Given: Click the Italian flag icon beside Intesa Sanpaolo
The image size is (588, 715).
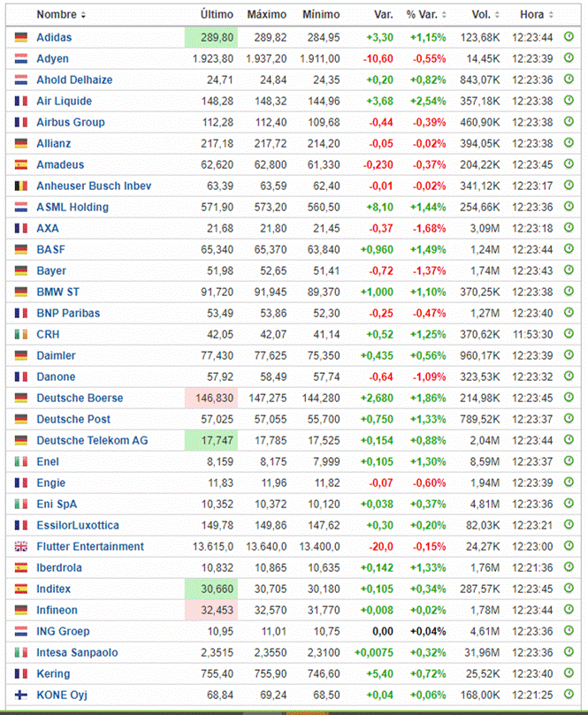Looking at the screenshot, I should [20, 652].
